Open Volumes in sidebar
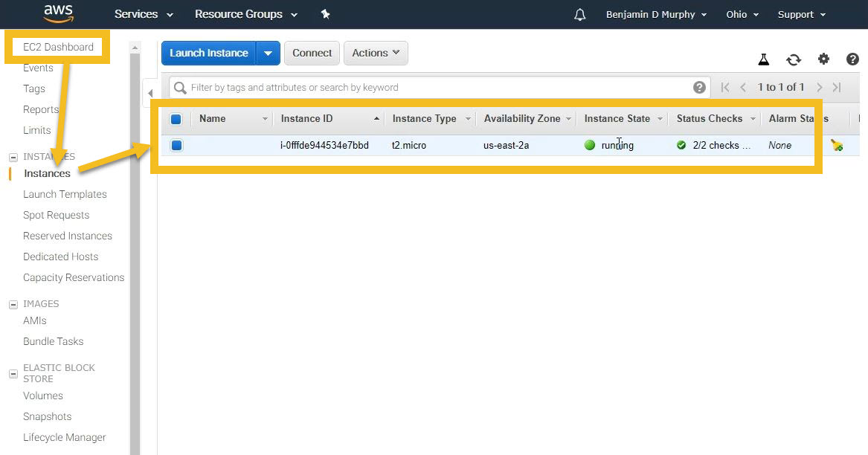Screen dimensions: 868x455 [x=42, y=396]
